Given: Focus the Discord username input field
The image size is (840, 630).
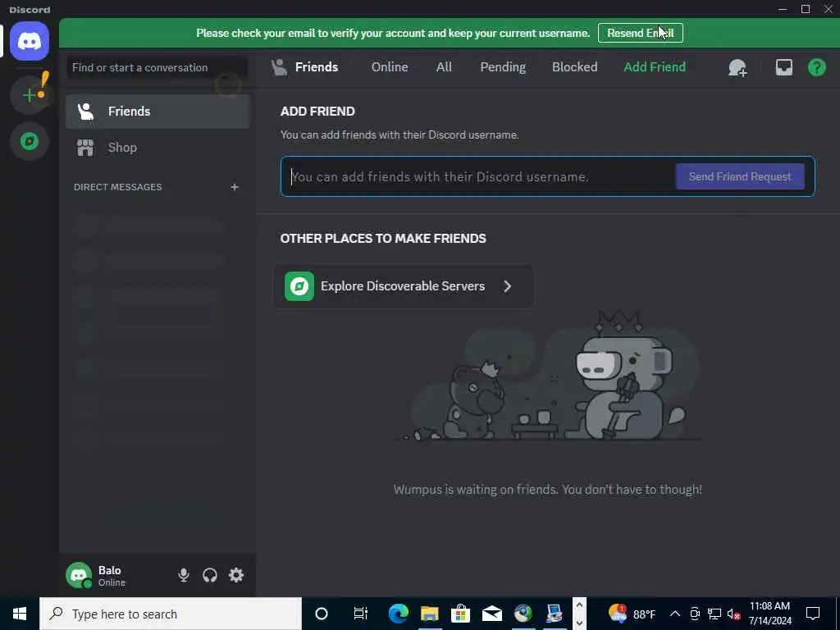Looking at the screenshot, I should tap(479, 177).
